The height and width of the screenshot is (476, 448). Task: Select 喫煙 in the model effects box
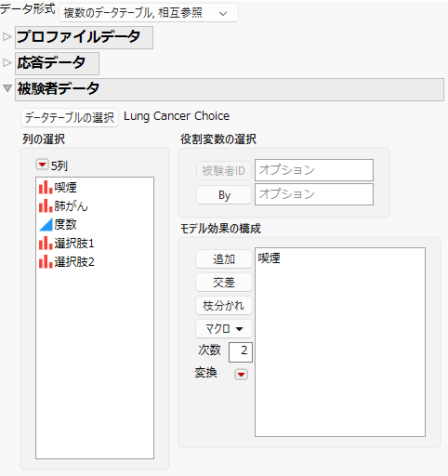pyautogui.click(x=270, y=258)
